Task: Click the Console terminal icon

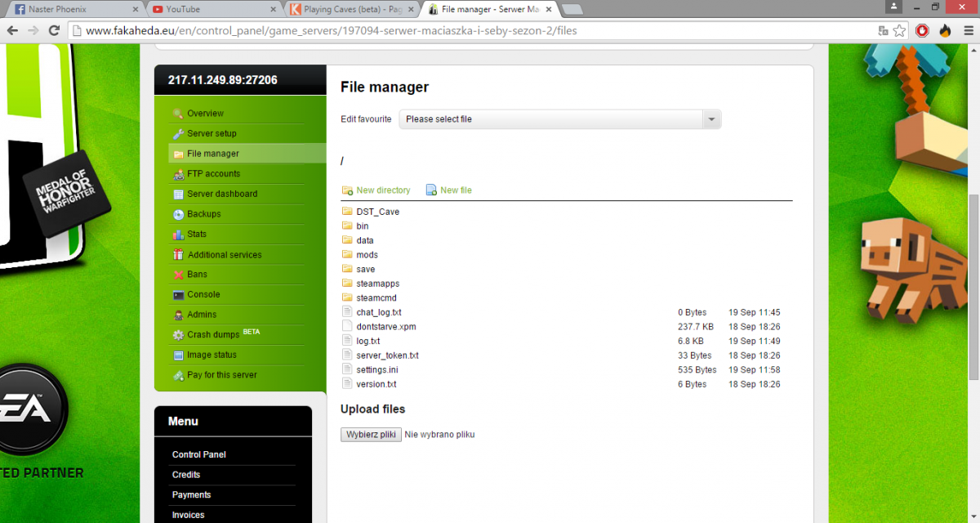Action: (x=178, y=295)
